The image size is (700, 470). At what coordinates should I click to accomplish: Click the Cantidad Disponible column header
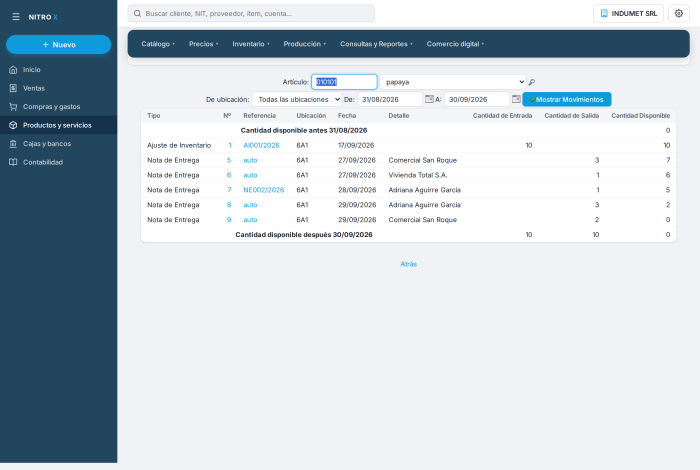click(641, 116)
